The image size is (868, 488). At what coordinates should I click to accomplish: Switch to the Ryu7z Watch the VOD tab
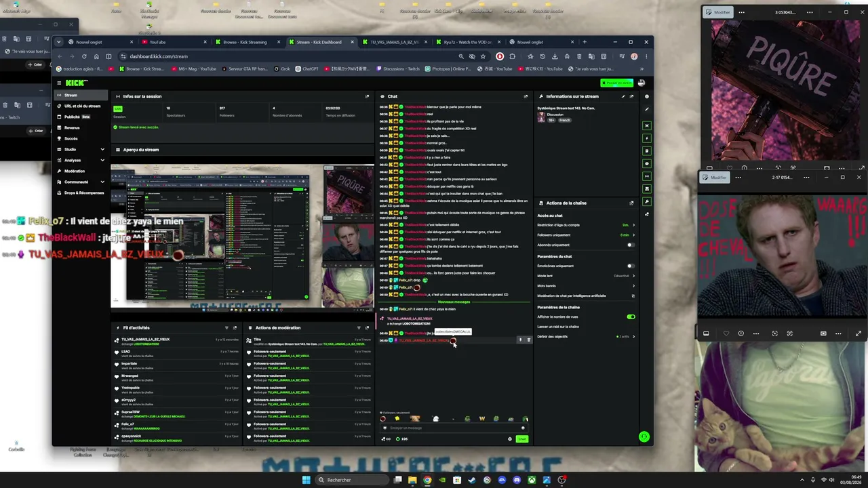(468, 42)
